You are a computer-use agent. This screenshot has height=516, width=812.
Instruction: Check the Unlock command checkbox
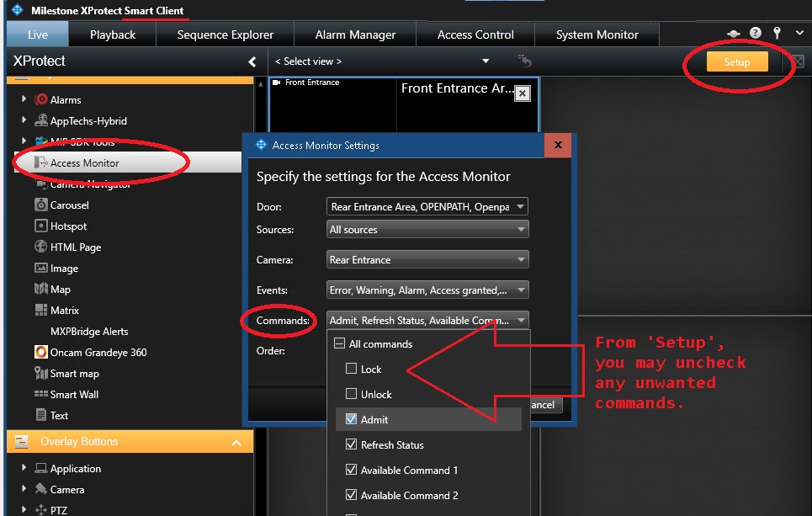(x=351, y=394)
